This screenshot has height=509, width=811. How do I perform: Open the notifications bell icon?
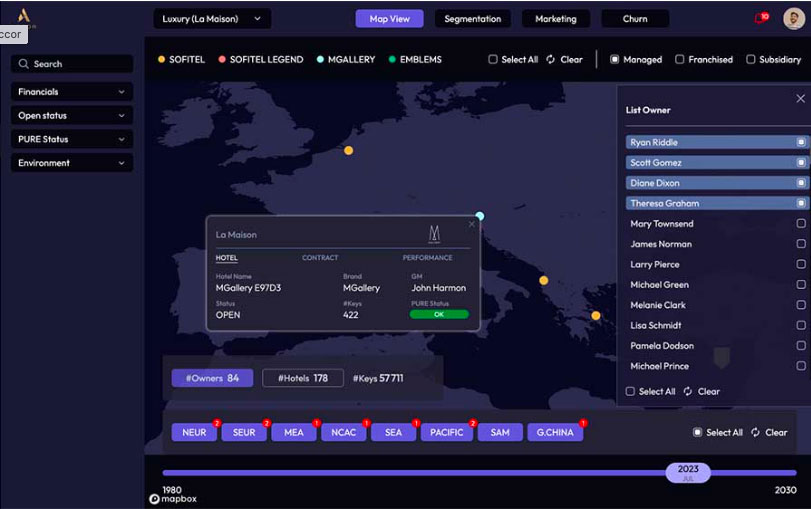[761, 18]
